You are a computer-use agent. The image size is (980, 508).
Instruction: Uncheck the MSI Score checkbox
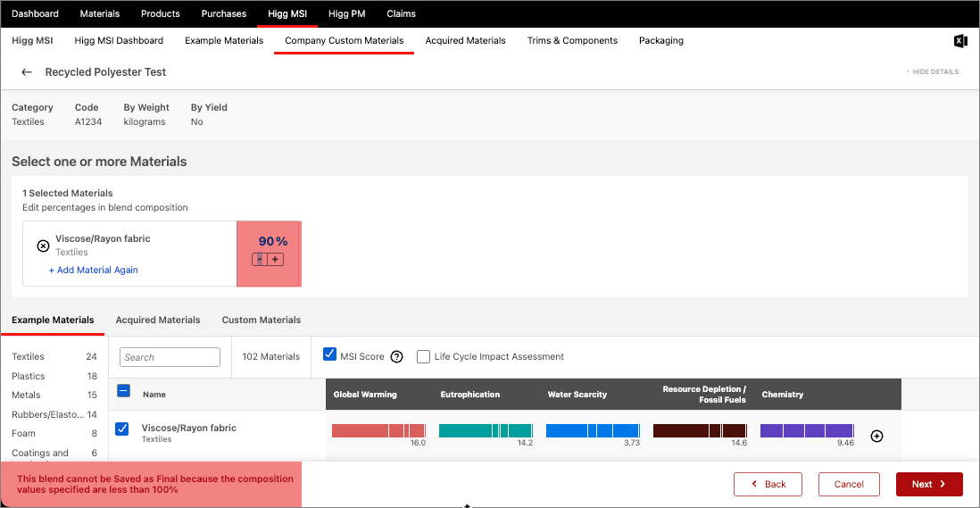[329, 355]
